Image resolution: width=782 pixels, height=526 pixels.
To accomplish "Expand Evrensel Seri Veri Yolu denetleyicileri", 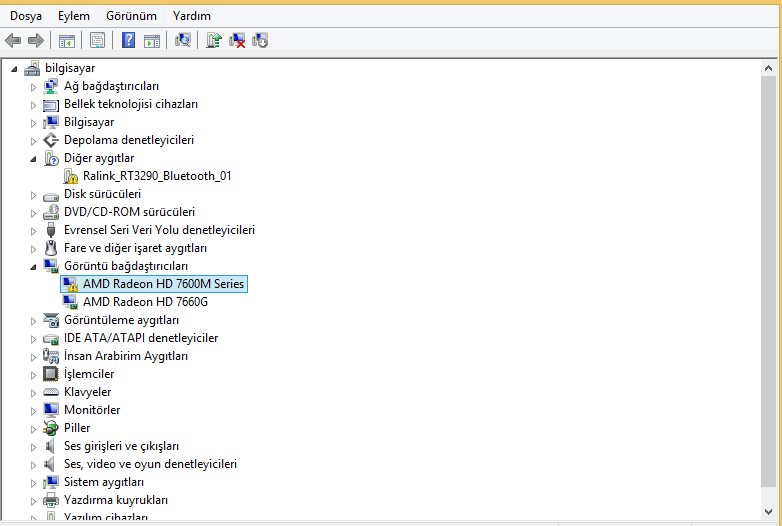I will click(33, 231).
